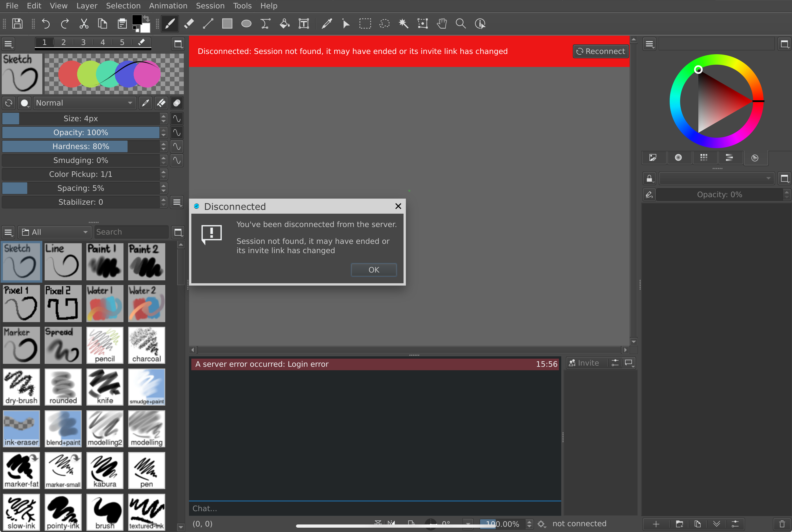The height and width of the screenshot is (532, 792).
Task: Click the black foreground color swatch
Action: (x=137, y=20)
